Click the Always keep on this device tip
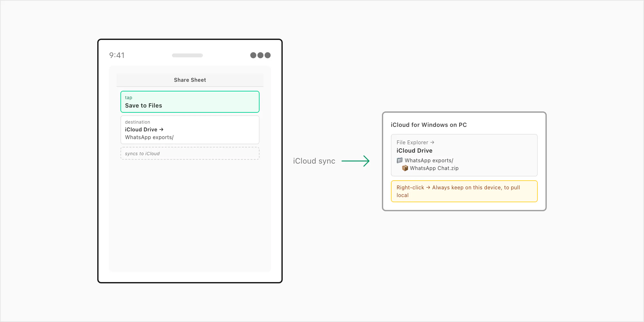The height and width of the screenshot is (322, 644). [x=464, y=191]
